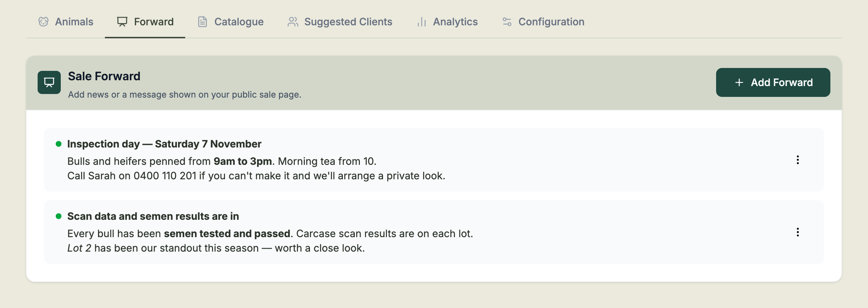Click the Add Forward button
Image resolution: width=868 pixels, height=308 pixels.
(773, 82)
